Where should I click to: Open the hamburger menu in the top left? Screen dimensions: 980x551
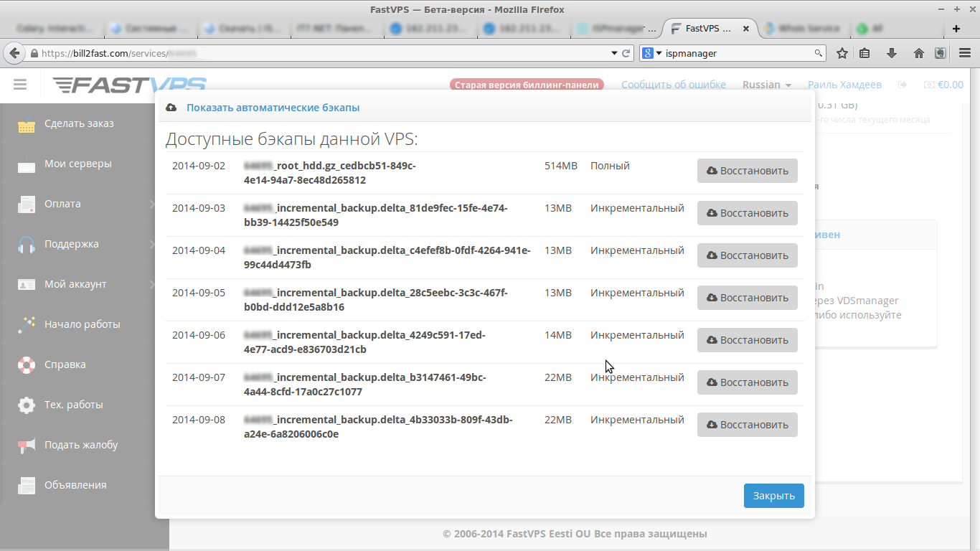point(19,85)
